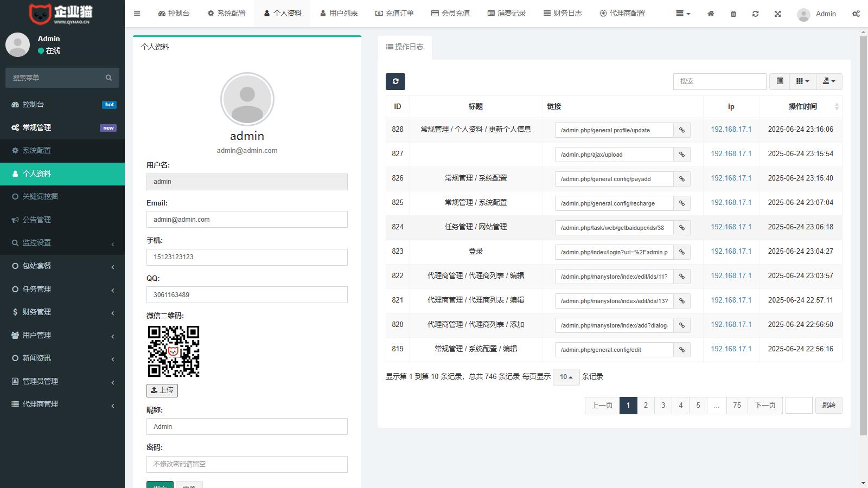
Task: Click the 手机 phone input field
Action: point(247,257)
